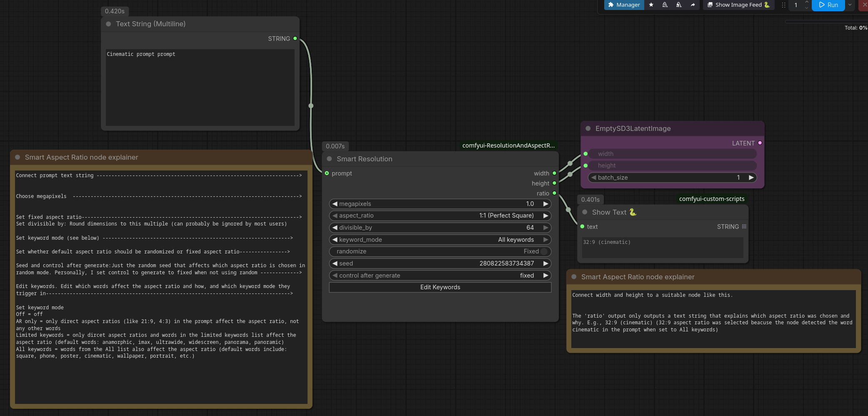Click the 0.420s execution time badge
This screenshot has height=416, width=868.
(115, 11)
